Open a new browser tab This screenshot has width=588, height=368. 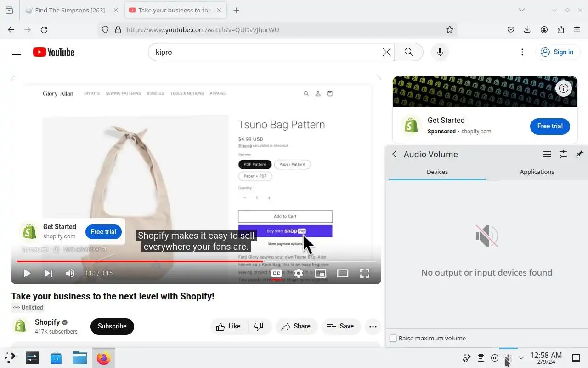(236, 10)
